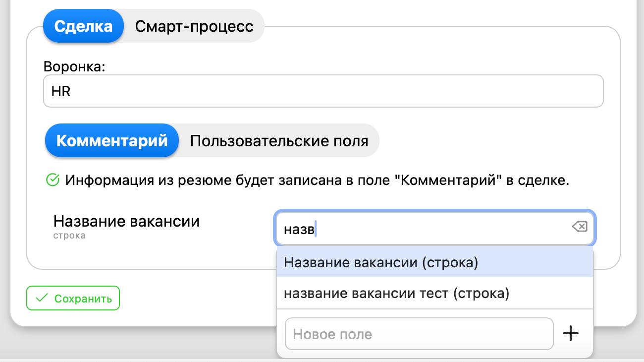The image size is (644, 362).
Task: Click the field search input containing назв
Action: point(435,229)
